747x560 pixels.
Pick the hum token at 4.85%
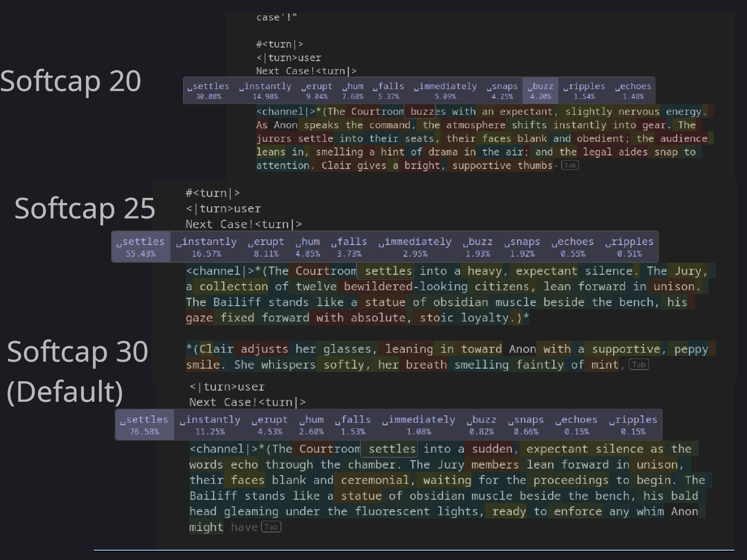tap(308, 247)
